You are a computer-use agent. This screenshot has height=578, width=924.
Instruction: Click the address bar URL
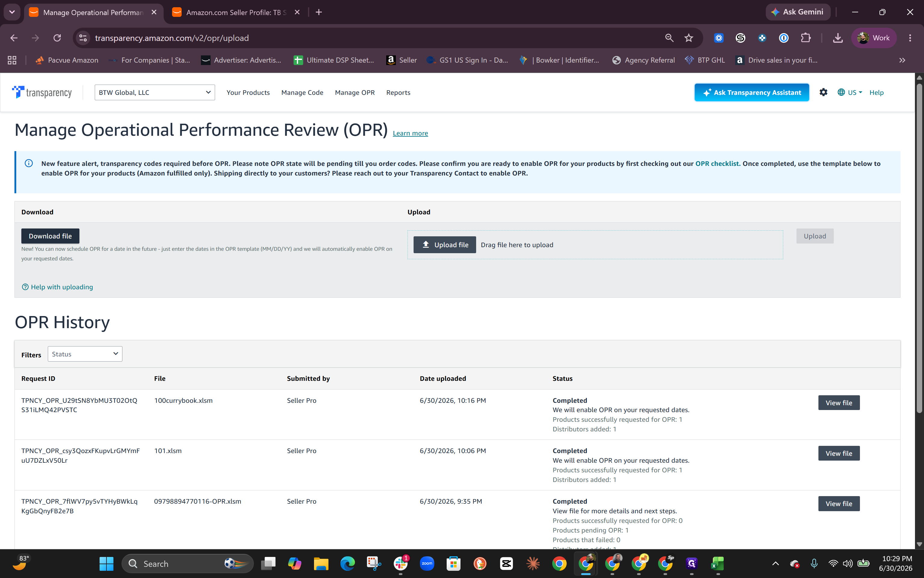click(172, 38)
